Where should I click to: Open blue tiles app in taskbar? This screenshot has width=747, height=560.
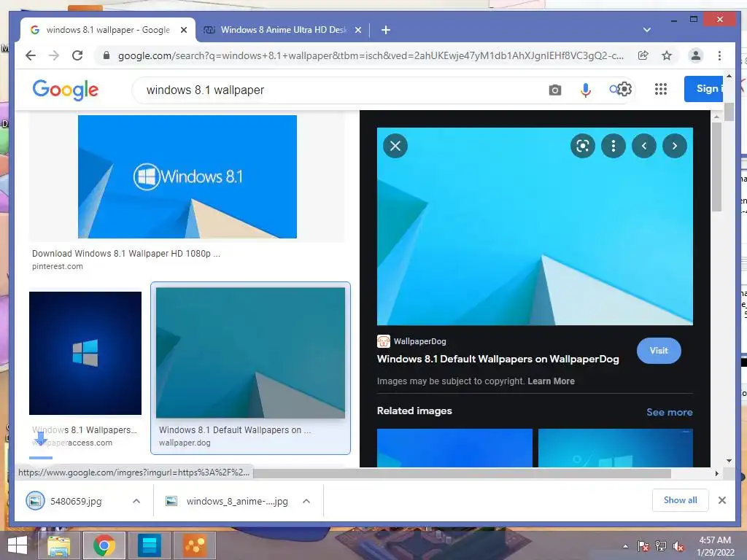(149, 545)
